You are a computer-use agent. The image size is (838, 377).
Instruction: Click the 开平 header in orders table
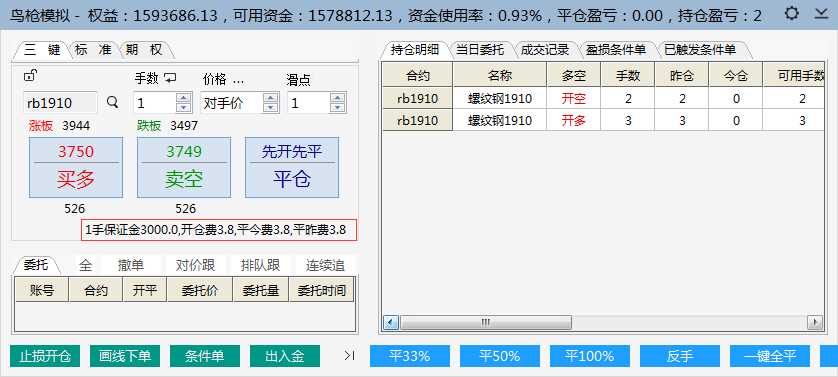point(145,291)
